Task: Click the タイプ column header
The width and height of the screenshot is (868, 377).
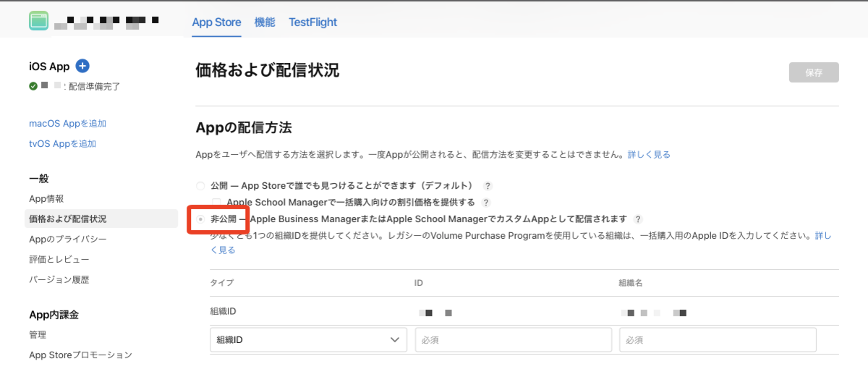Action: [x=222, y=283]
